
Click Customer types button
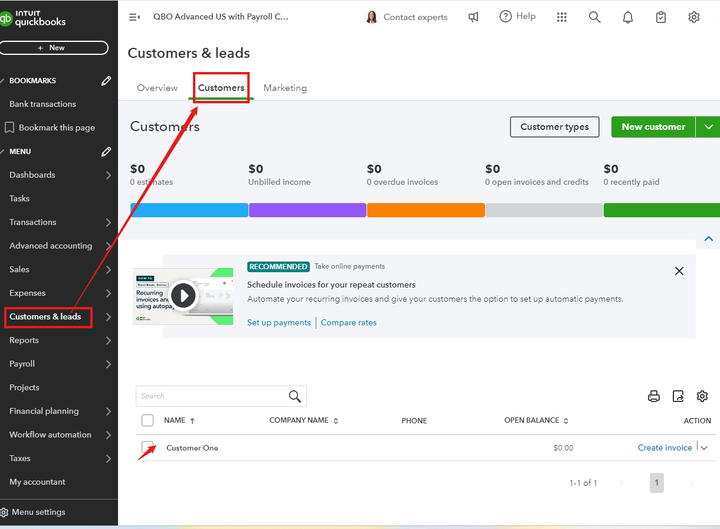pyautogui.click(x=554, y=127)
